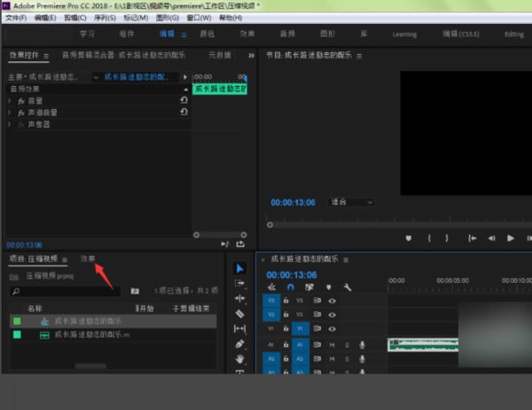The width and height of the screenshot is (532, 410).
Task: Select the Track Select Forward tool
Action: (x=239, y=283)
